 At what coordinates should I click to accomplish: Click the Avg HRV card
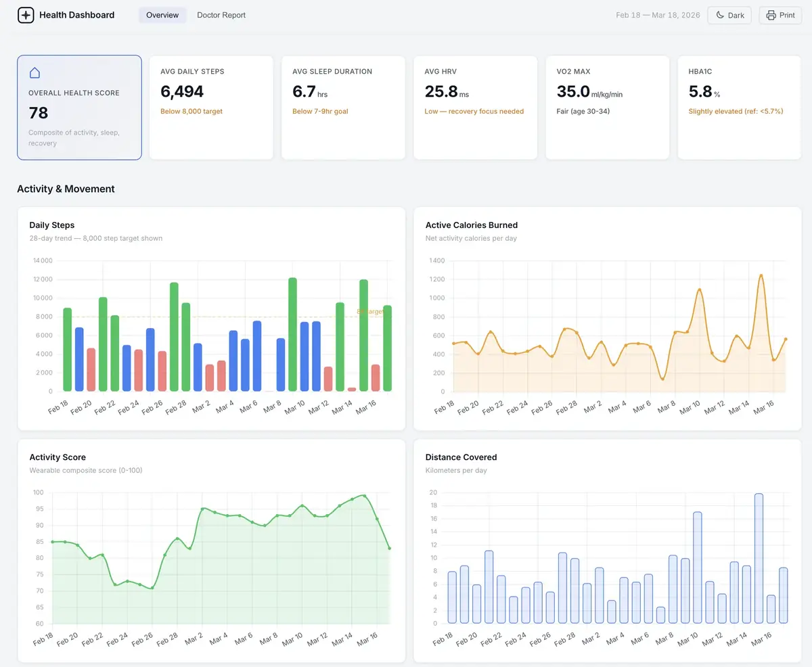[x=475, y=108]
